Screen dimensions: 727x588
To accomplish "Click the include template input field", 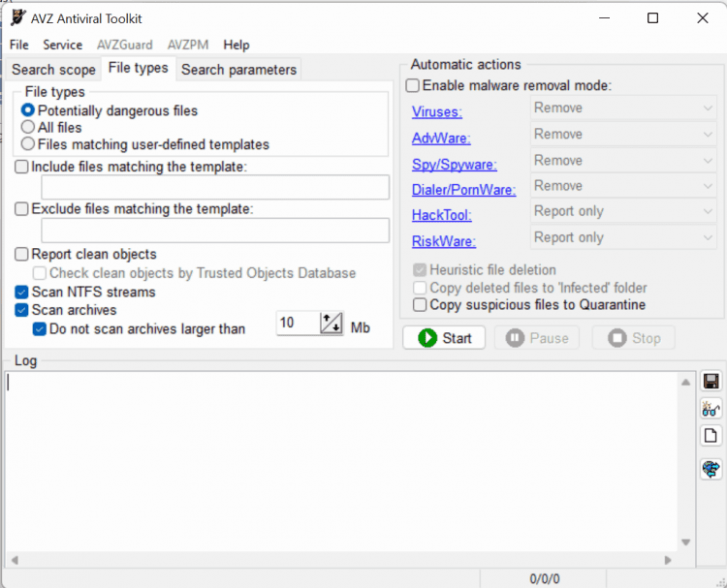I will 215,187.
